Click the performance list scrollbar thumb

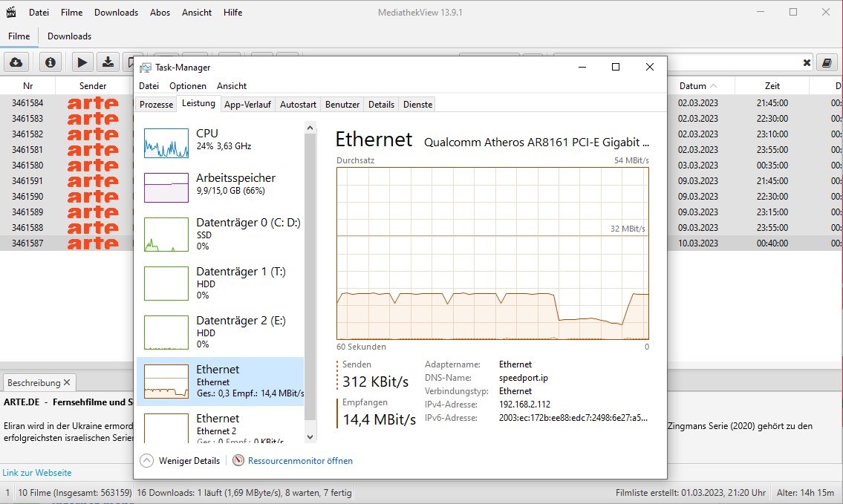[310, 277]
